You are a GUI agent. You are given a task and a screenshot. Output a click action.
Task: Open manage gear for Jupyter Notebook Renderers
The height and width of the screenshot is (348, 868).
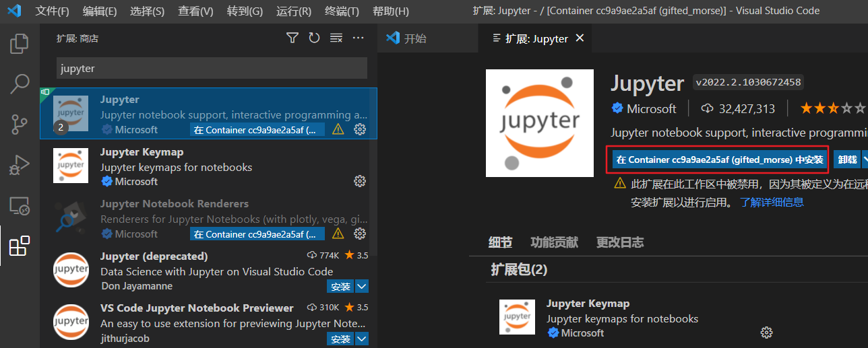pos(360,234)
